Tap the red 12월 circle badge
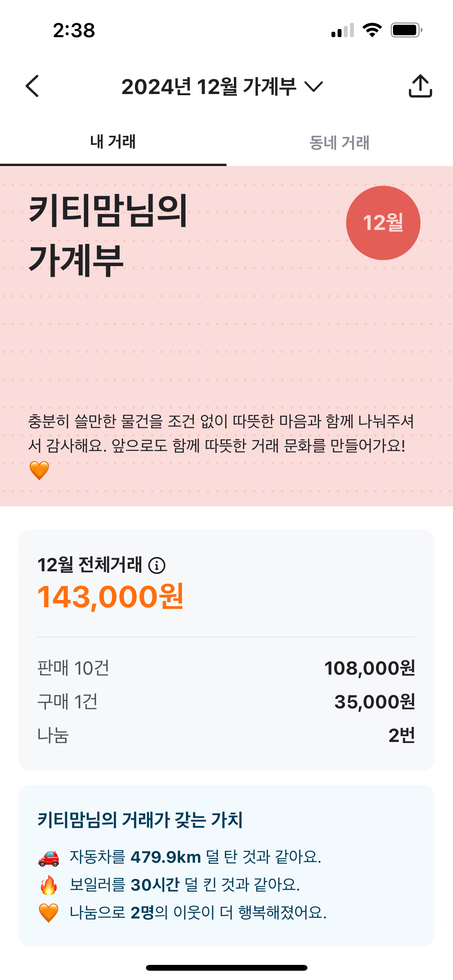 point(383,223)
